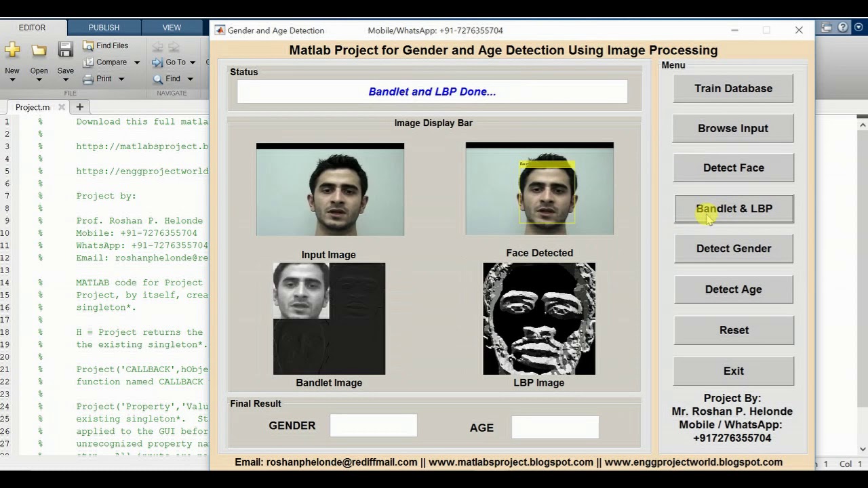Viewport: 868px width, 488px height.
Task: Click the Find magnifier icon in NAVIGATE
Action: point(159,79)
